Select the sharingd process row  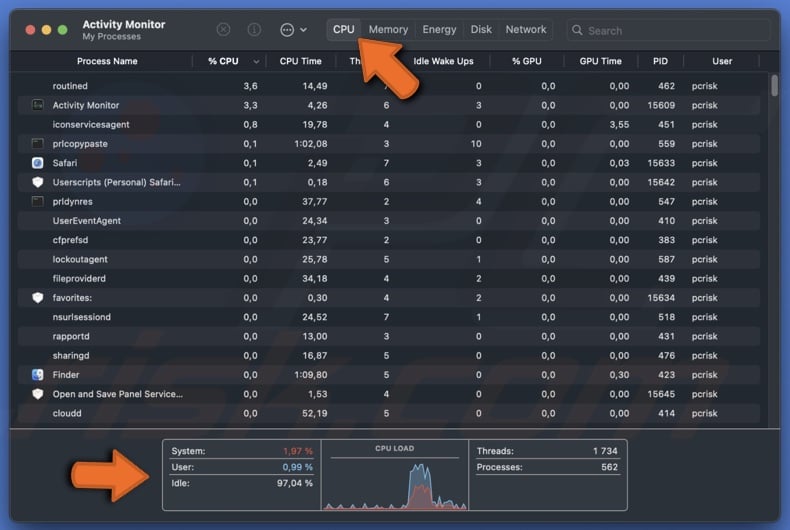pyautogui.click(x=388, y=355)
